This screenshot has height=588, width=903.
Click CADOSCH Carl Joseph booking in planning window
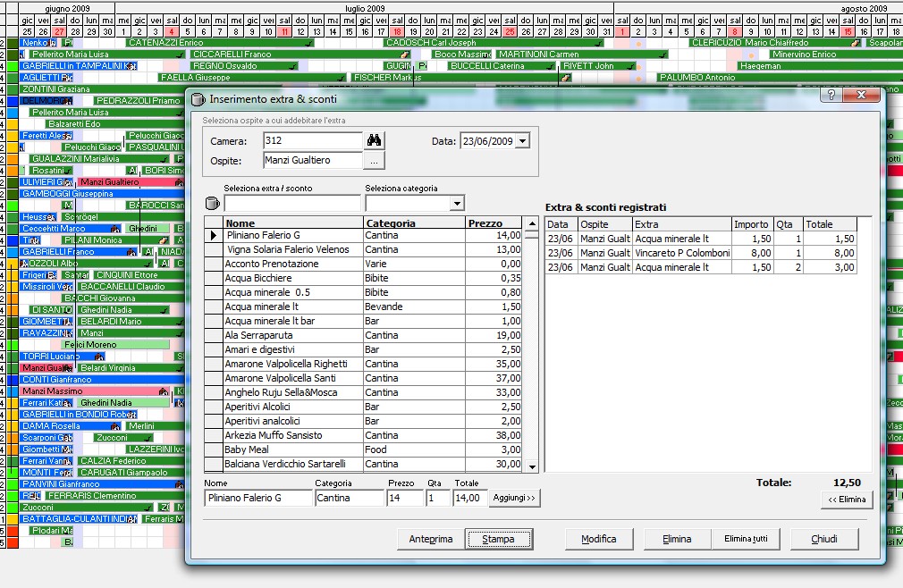click(x=493, y=43)
